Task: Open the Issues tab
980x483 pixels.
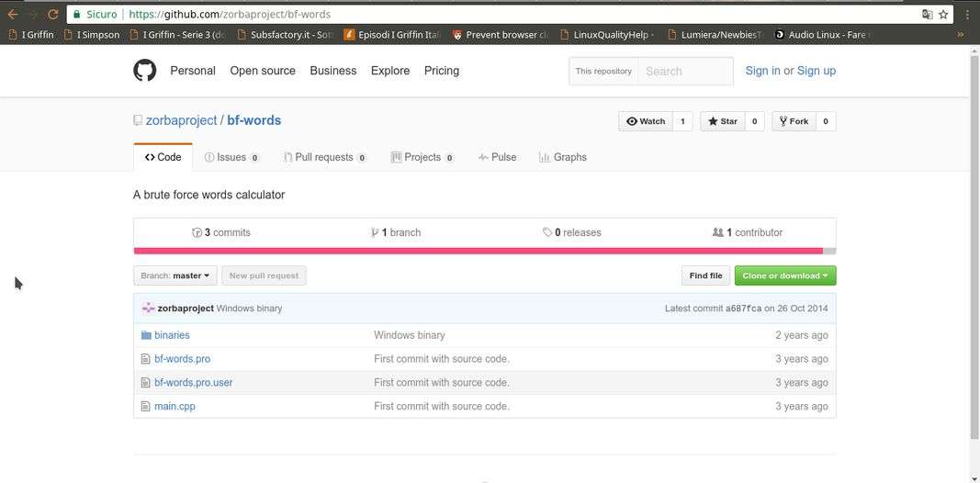Action: pos(231,157)
